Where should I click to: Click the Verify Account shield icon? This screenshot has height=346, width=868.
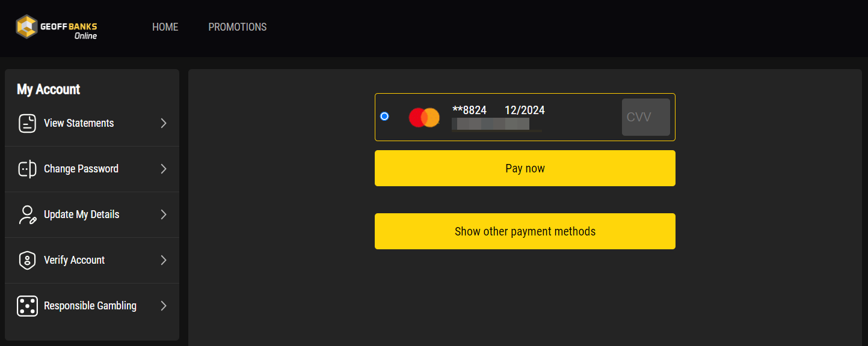pos(28,260)
